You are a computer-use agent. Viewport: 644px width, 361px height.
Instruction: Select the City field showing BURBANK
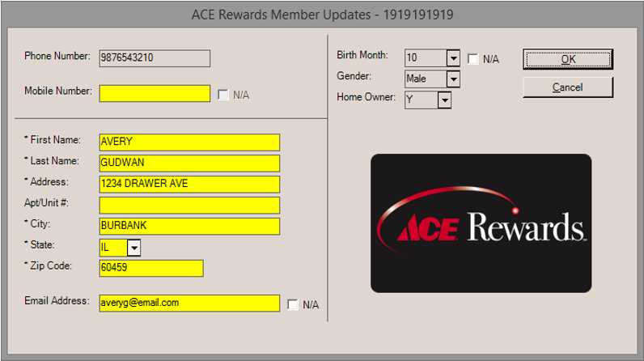coord(189,226)
